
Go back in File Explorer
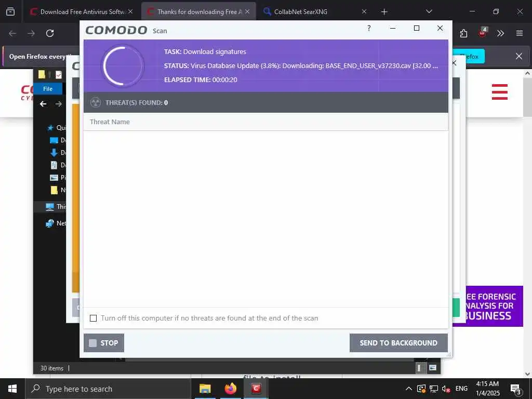(x=43, y=104)
